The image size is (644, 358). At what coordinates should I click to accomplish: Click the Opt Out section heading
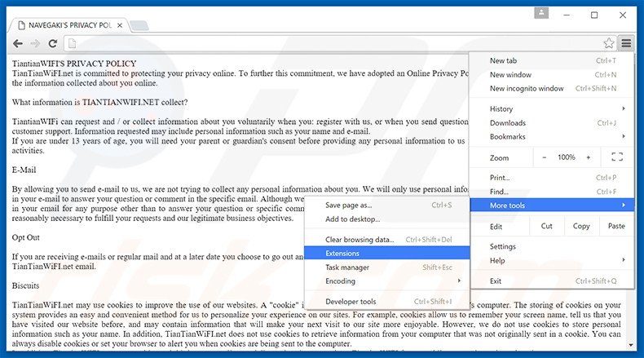tap(25, 237)
